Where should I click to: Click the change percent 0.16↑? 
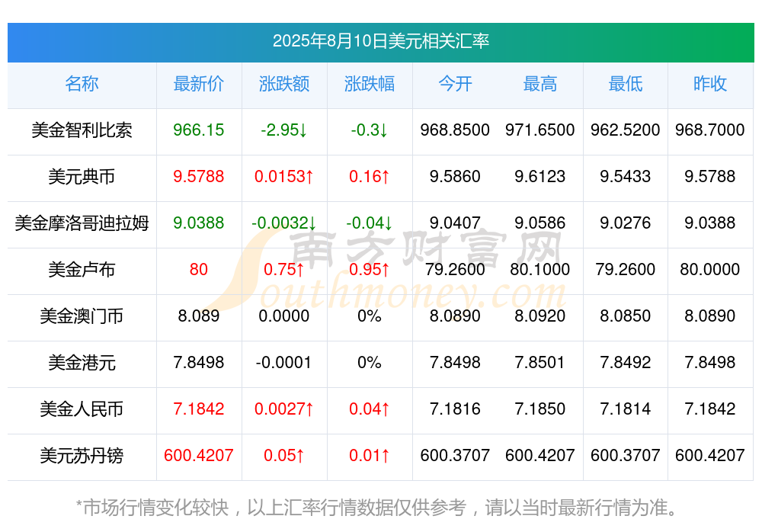click(370, 177)
